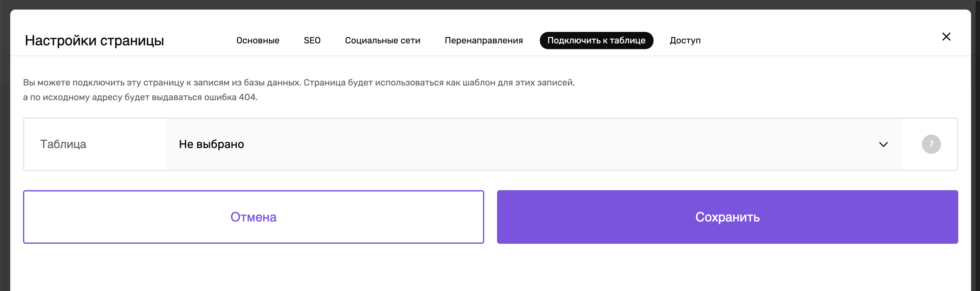This screenshot has width=980, height=291.
Task: Click the active Подключить к таблице tab
Action: coord(596,40)
